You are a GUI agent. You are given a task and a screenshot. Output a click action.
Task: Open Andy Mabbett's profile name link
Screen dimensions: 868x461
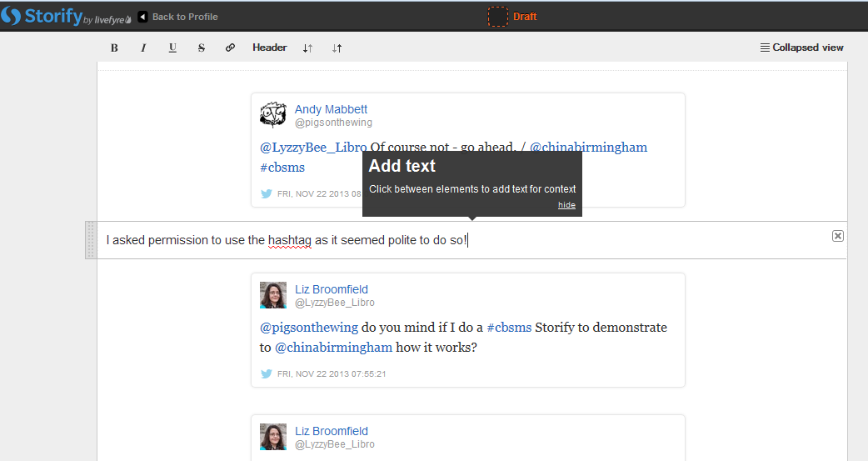pos(331,109)
